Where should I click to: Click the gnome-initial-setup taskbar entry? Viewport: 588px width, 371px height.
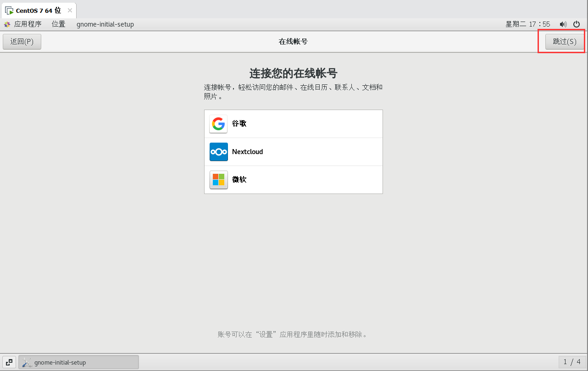pyautogui.click(x=78, y=362)
